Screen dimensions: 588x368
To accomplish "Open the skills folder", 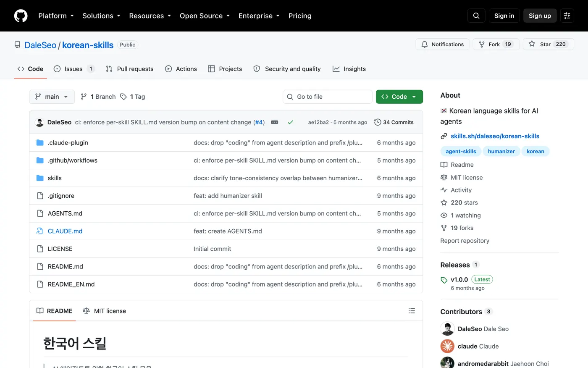I will click(55, 178).
